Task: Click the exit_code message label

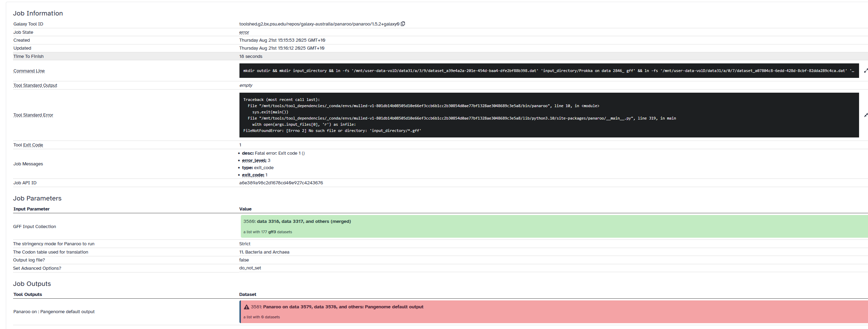Action: (x=253, y=175)
